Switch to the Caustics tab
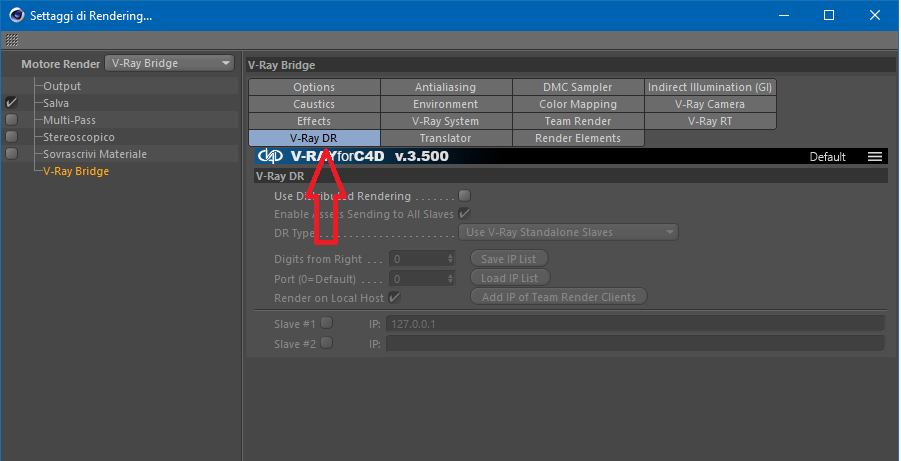The width and height of the screenshot is (901, 461). click(314, 104)
